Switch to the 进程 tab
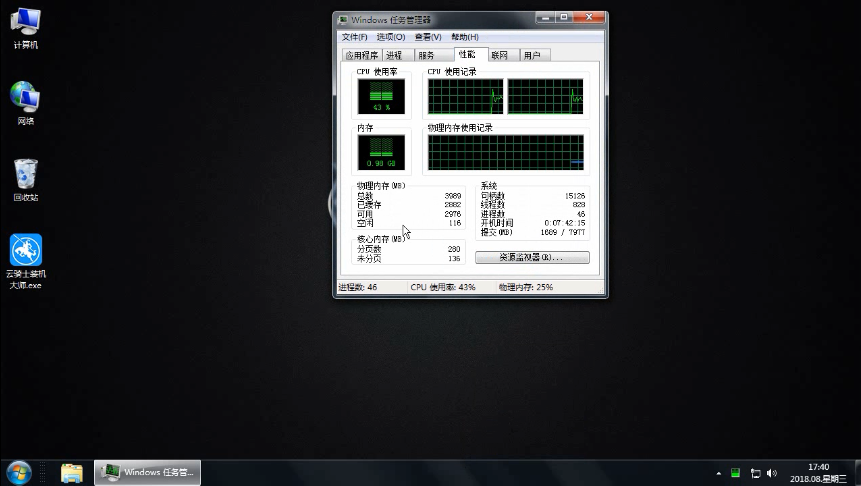861x486 pixels. tap(398, 55)
